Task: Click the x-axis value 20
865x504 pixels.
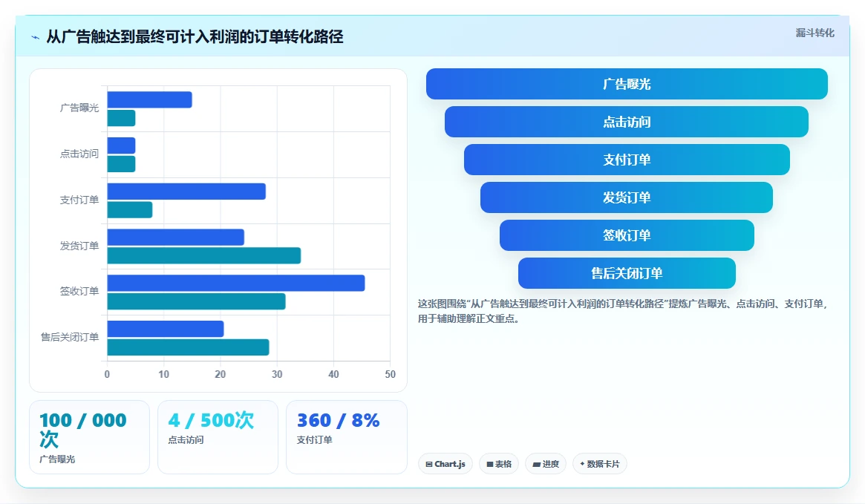Action: tap(220, 374)
